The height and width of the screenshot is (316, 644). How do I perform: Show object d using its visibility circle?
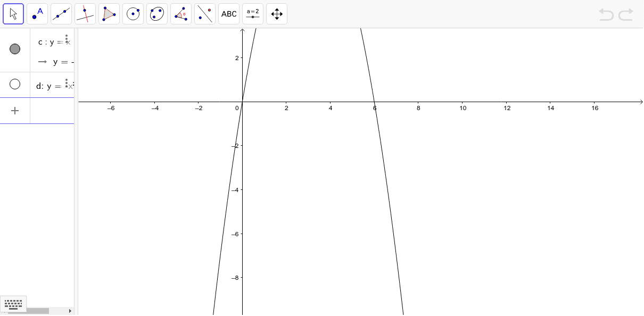click(15, 84)
